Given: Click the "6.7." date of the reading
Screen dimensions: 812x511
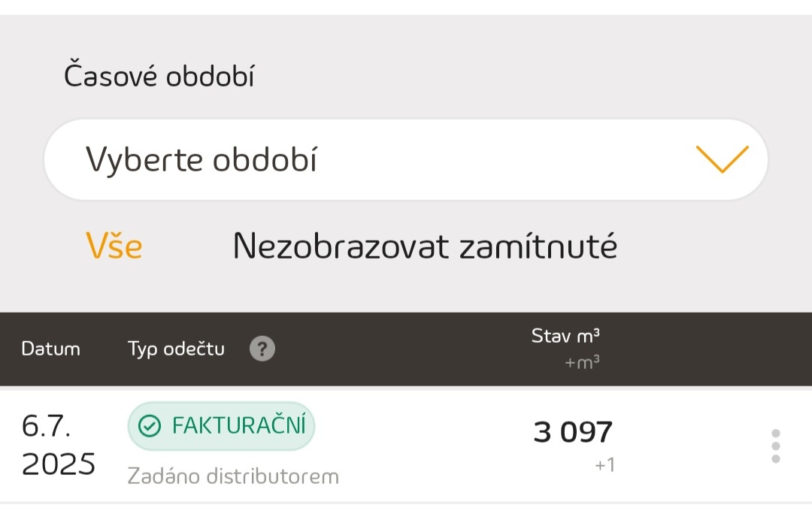Looking at the screenshot, I should [47, 426].
